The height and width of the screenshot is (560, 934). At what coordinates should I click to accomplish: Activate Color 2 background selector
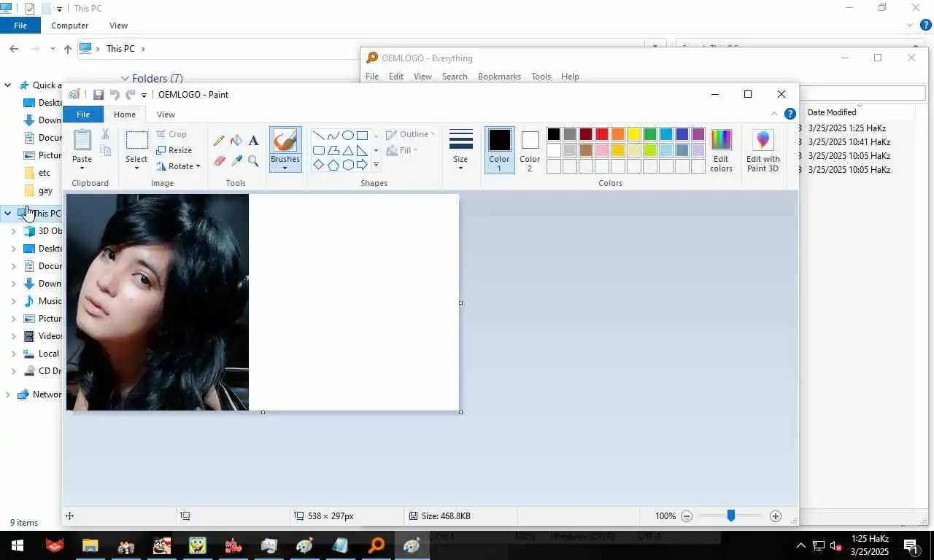pos(530,149)
